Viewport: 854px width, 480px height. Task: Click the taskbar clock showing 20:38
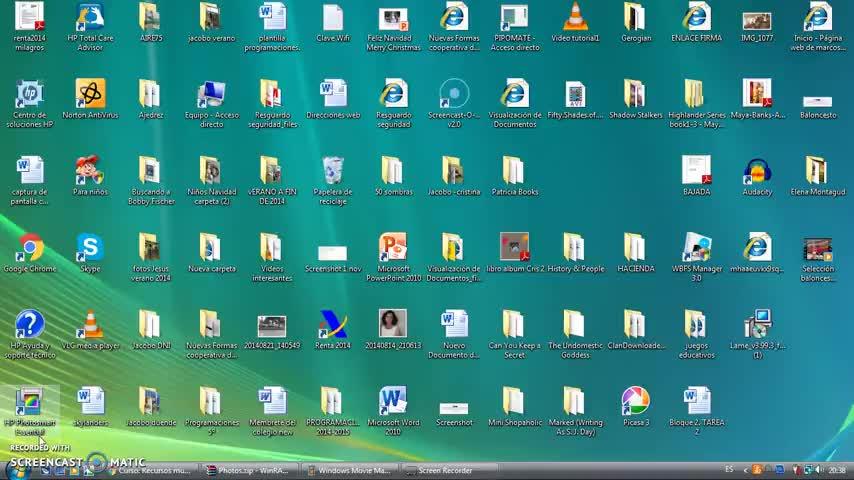836,470
